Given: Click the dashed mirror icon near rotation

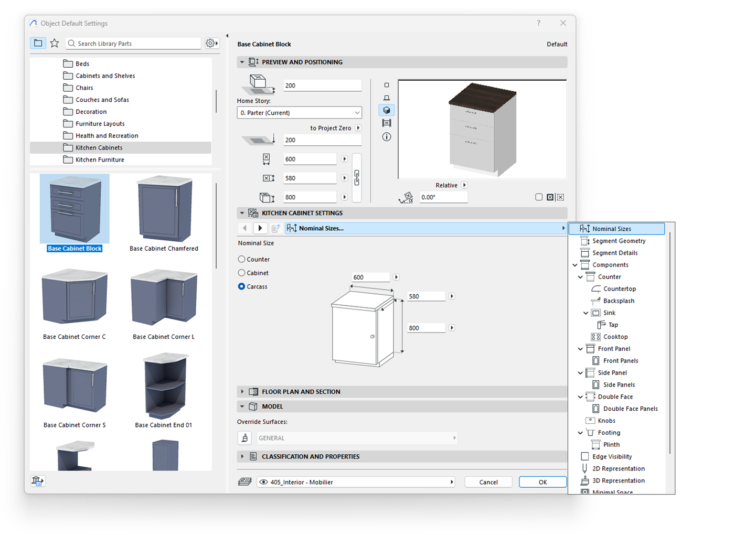Looking at the screenshot, I should (x=560, y=197).
